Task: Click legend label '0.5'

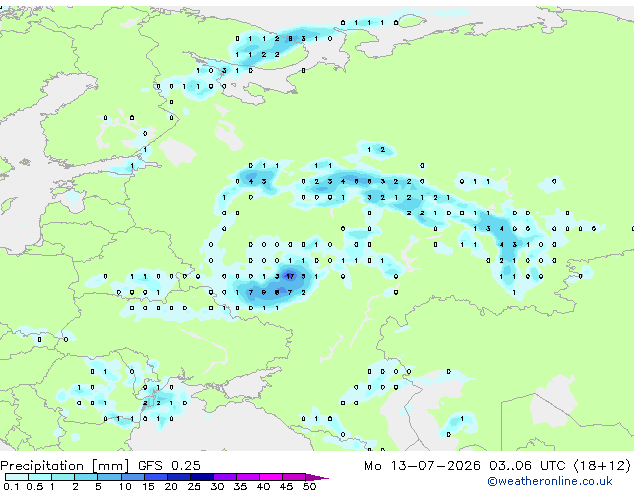Action: tap(35, 486)
